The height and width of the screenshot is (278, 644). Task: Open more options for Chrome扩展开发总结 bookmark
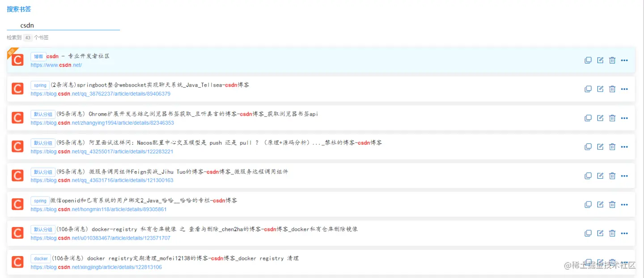click(x=625, y=118)
